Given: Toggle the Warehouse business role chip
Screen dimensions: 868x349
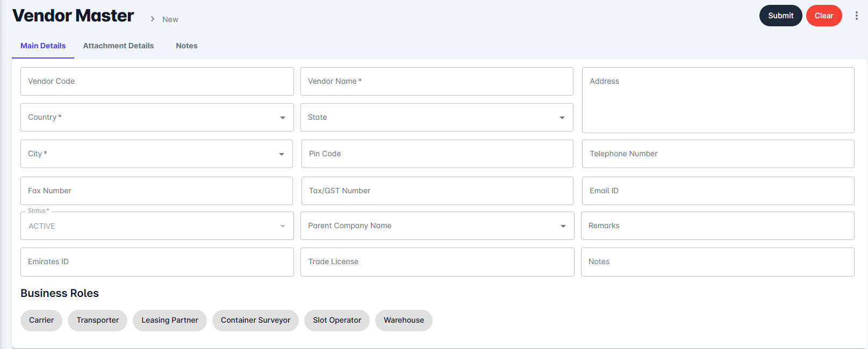Looking at the screenshot, I should tap(404, 321).
